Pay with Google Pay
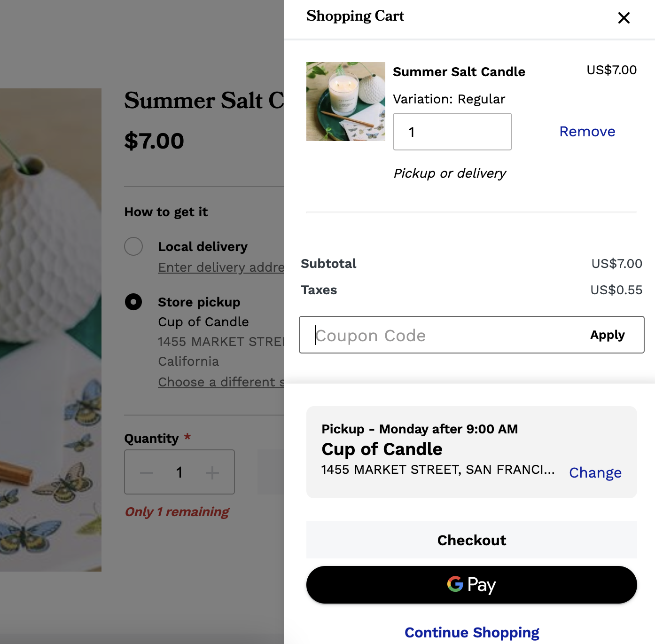This screenshot has width=655, height=644. click(x=471, y=585)
